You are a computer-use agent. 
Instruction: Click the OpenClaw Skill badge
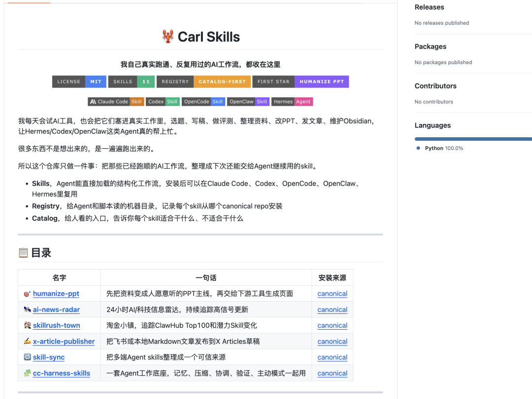[248, 102]
